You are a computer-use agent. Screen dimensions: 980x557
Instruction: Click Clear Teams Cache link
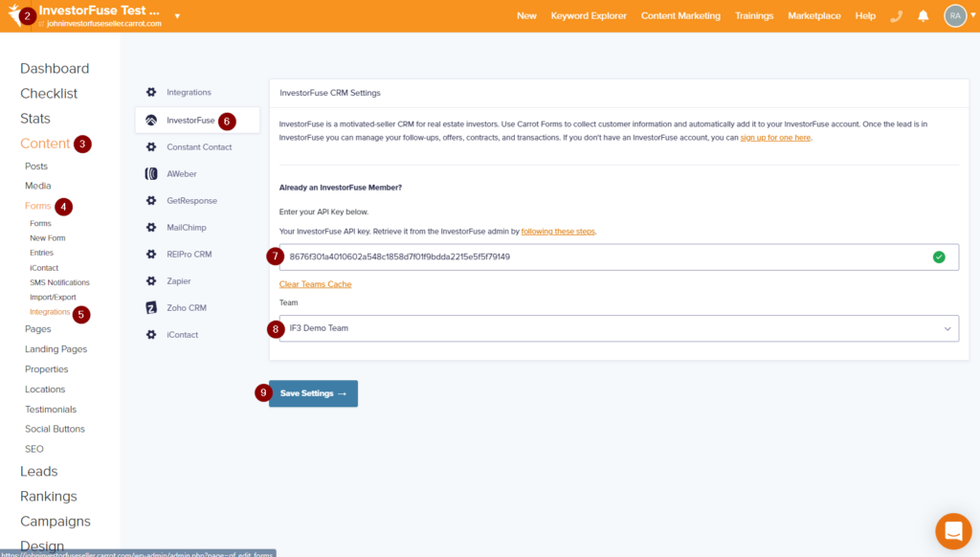click(315, 284)
